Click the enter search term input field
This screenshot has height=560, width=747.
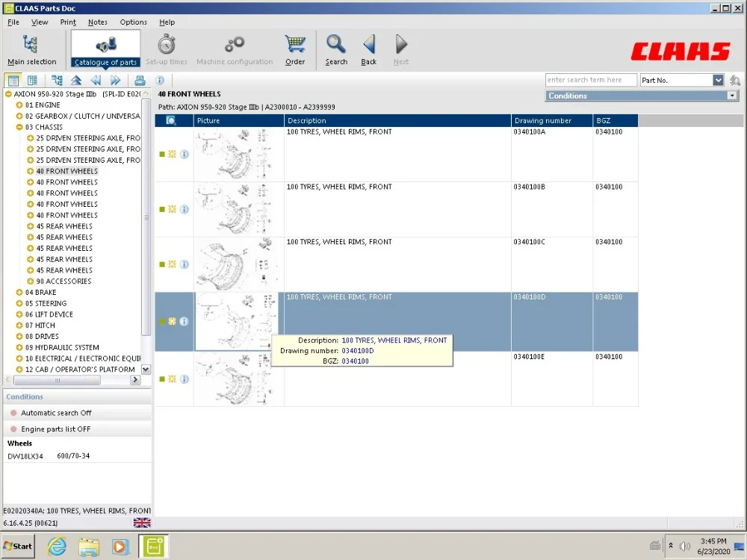click(x=591, y=80)
